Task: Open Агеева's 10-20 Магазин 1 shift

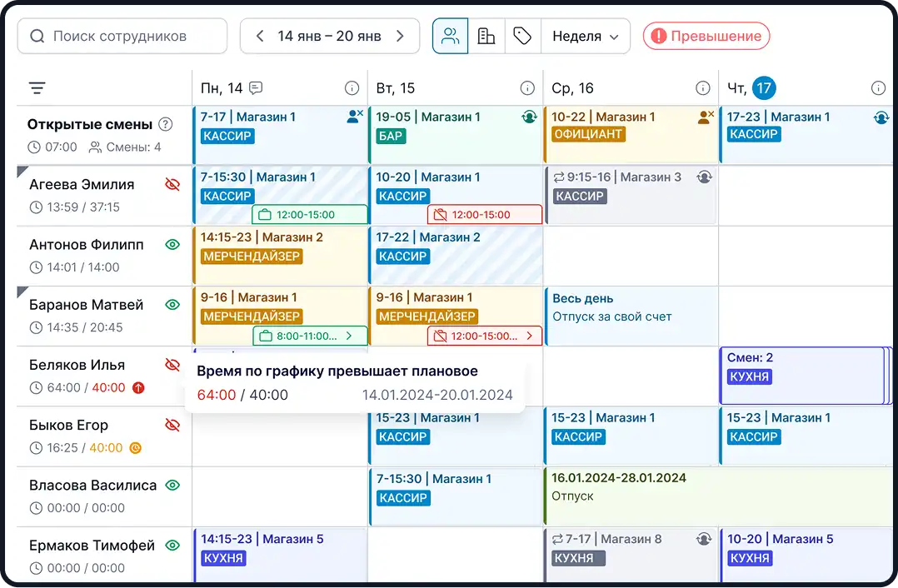Action: coord(456,195)
